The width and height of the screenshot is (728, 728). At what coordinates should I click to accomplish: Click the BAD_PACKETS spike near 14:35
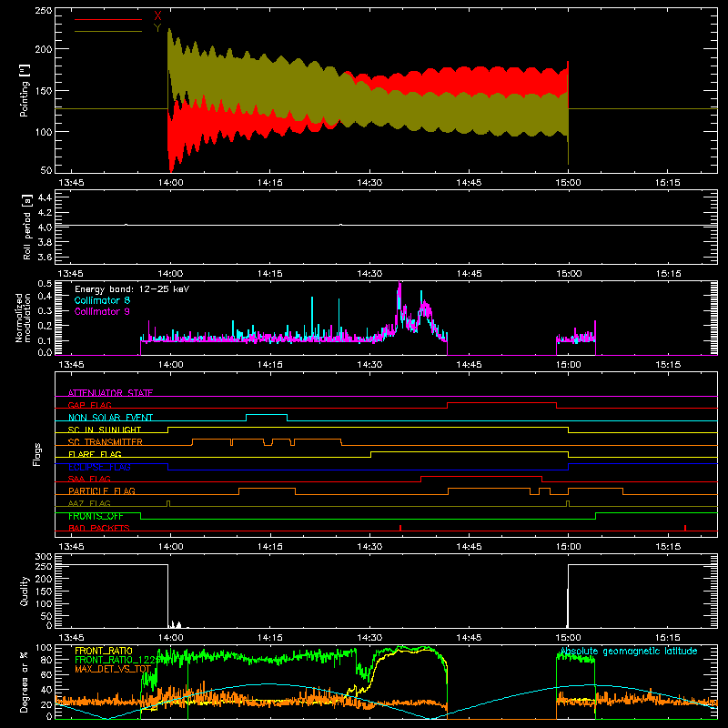[x=400, y=528]
